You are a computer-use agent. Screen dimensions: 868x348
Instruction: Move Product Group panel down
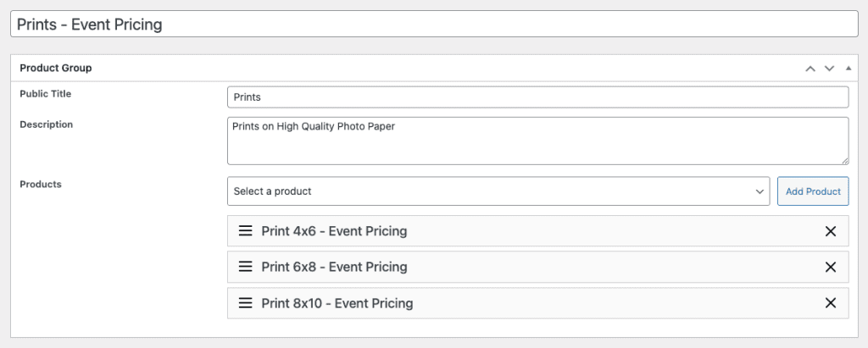pos(830,69)
